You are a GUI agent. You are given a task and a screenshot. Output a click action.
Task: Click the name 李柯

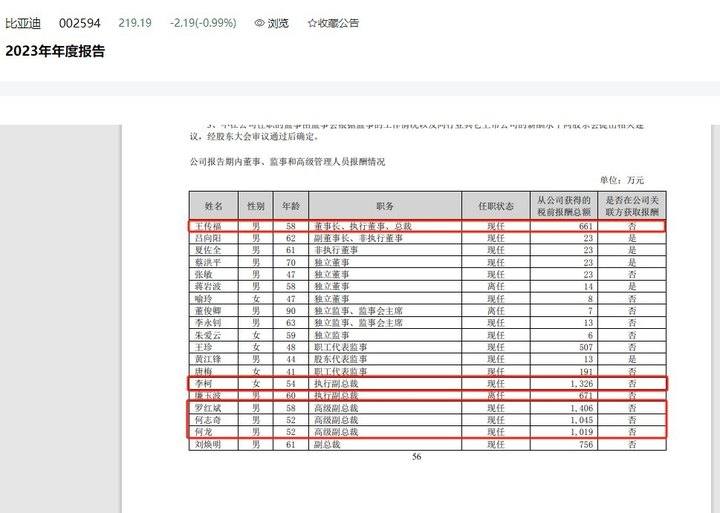tap(203, 383)
